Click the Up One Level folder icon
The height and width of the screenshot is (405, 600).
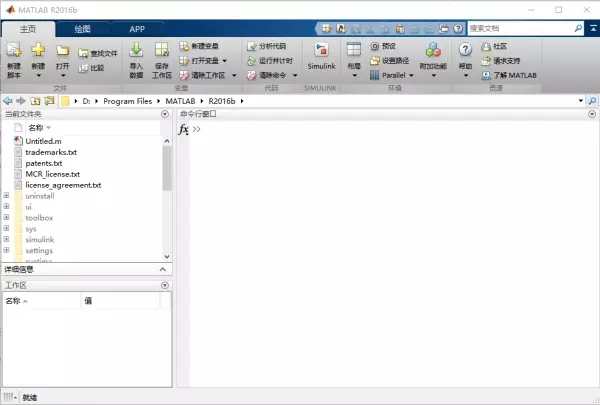pyautogui.click(x=35, y=101)
